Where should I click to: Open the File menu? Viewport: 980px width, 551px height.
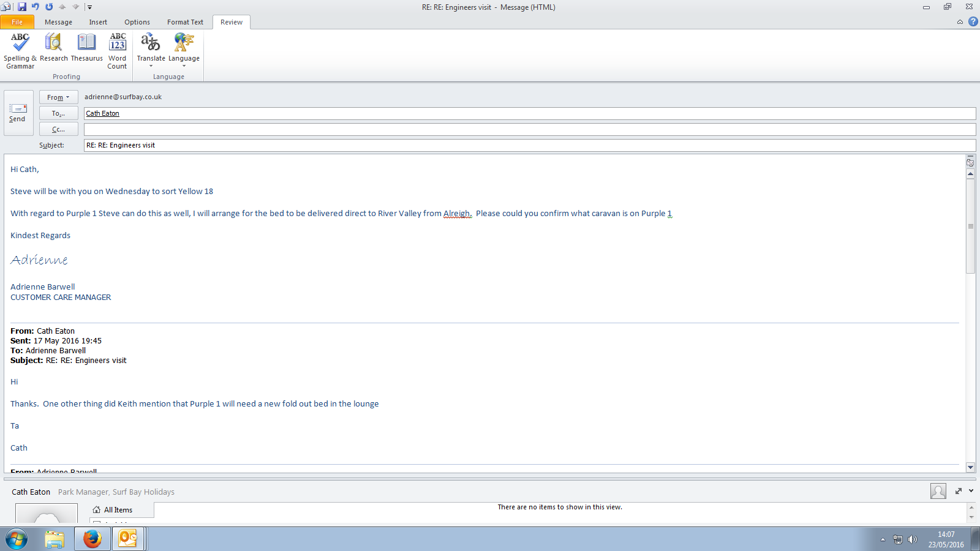[17, 22]
